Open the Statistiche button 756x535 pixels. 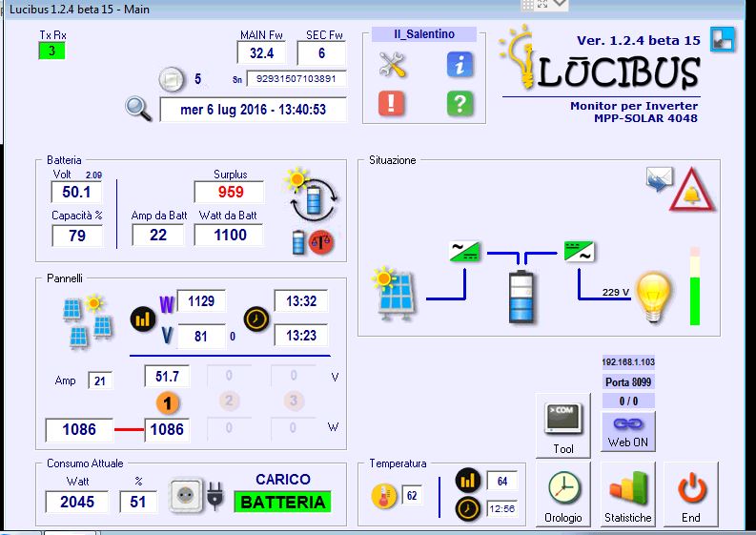coord(627,495)
